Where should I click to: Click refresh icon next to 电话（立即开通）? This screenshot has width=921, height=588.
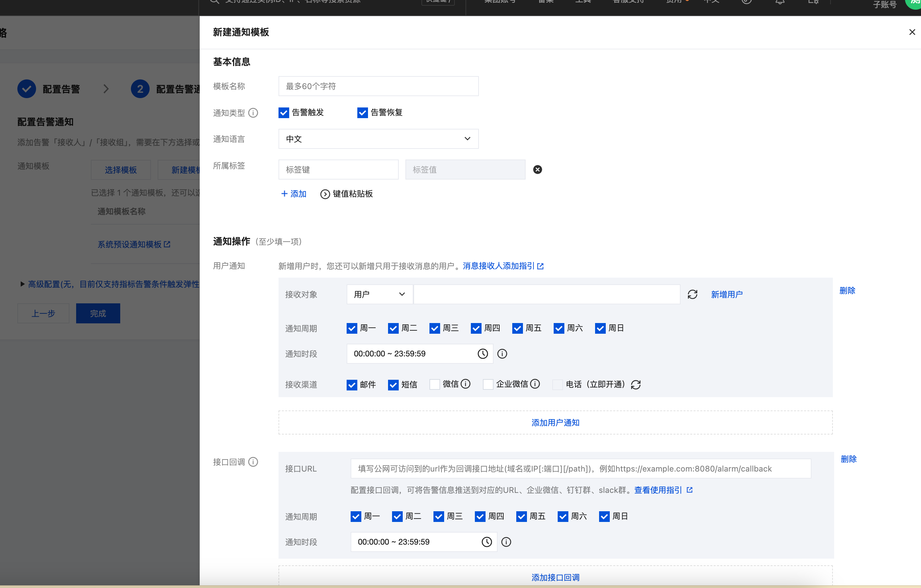(636, 385)
